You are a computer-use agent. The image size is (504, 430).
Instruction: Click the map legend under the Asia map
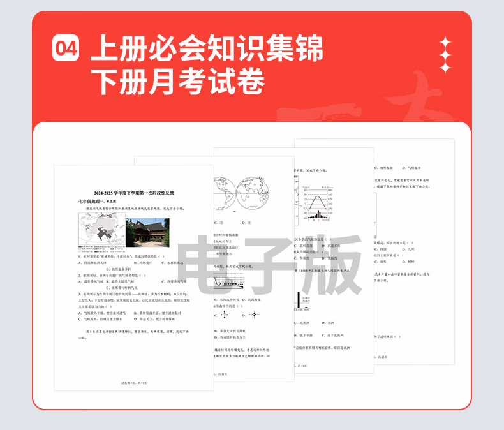[101, 249]
